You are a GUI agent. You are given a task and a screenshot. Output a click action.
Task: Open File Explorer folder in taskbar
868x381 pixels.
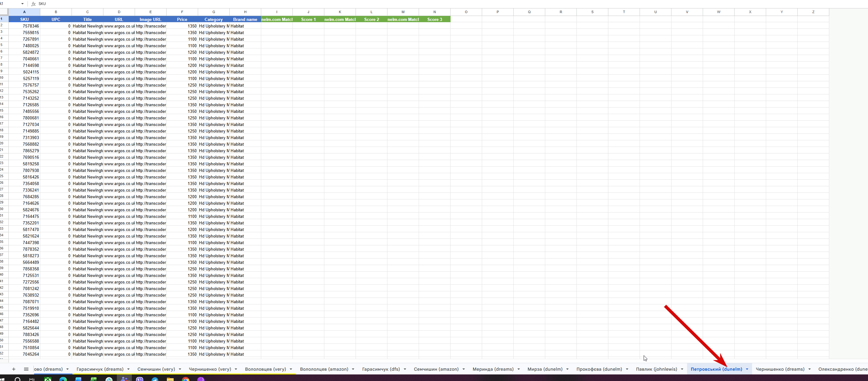[170, 379]
